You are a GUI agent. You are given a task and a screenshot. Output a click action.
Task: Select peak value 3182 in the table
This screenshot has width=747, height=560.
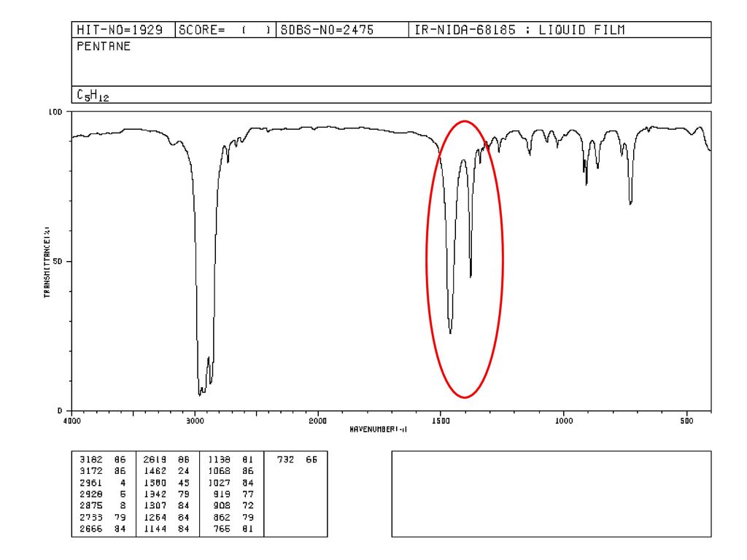click(91, 460)
